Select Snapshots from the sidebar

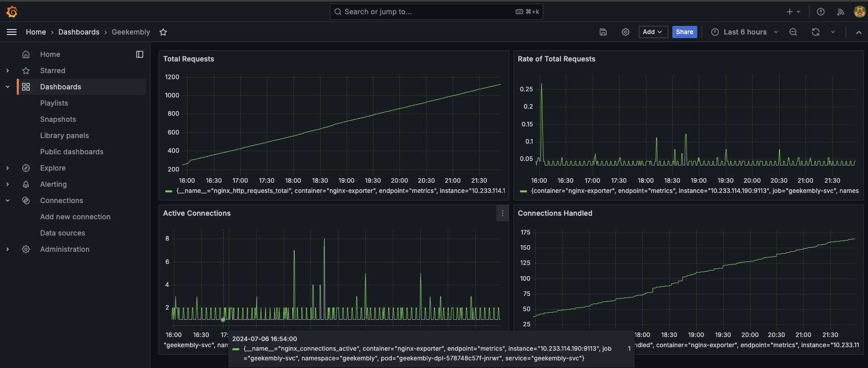pyautogui.click(x=58, y=119)
